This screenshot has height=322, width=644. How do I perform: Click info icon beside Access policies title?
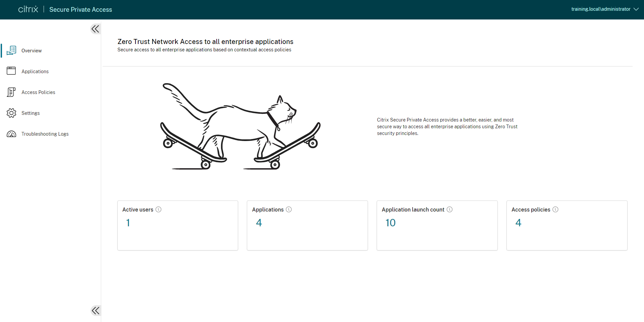[555, 210]
